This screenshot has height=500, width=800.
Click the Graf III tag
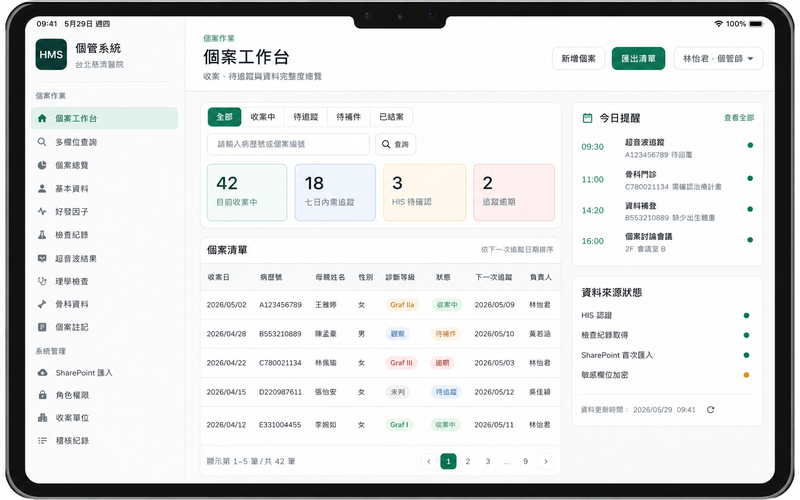pyautogui.click(x=401, y=363)
